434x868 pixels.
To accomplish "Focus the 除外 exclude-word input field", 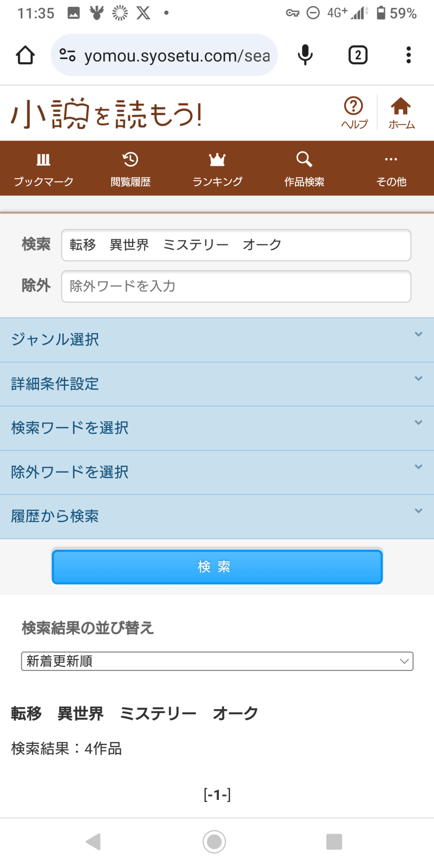I will pyautogui.click(x=236, y=286).
